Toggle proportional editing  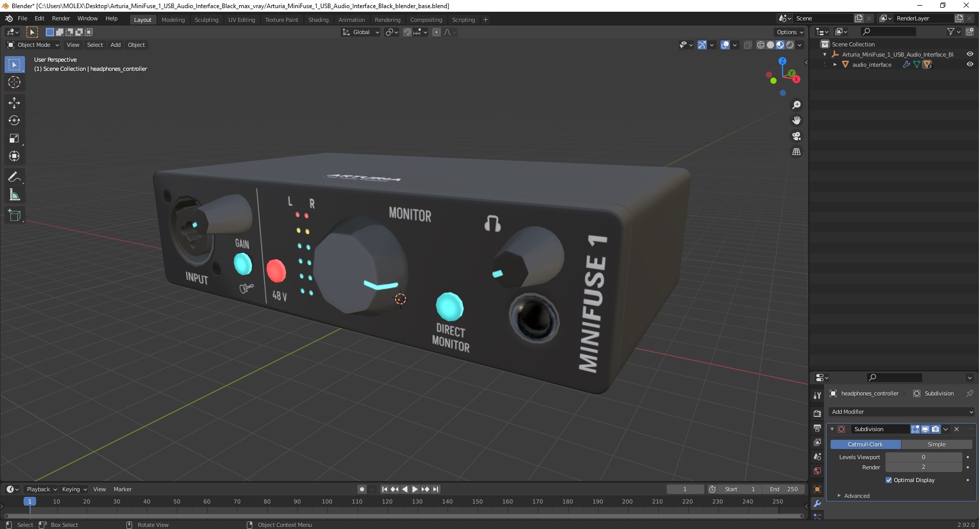(x=436, y=32)
